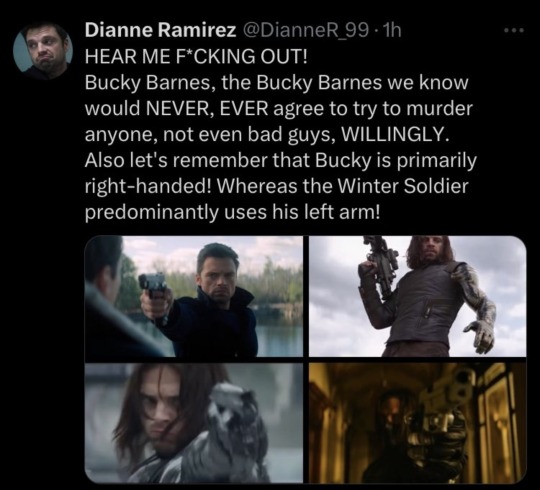Image resolution: width=540 pixels, height=490 pixels.
Task: Click the tweet author's round profile avatar
Action: pos(43,51)
